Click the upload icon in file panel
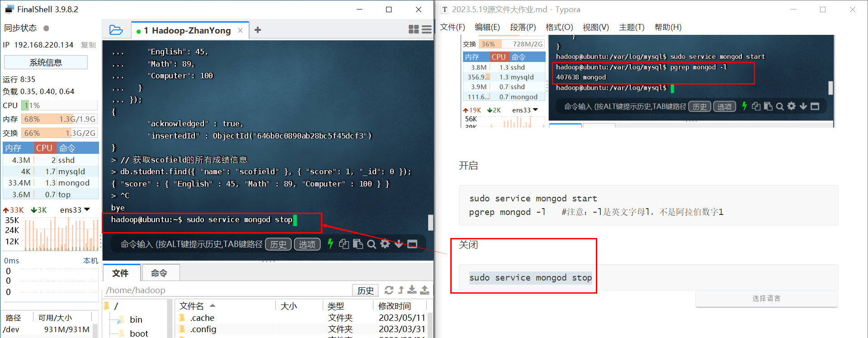868x338 pixels. click(x=425, y=290)
